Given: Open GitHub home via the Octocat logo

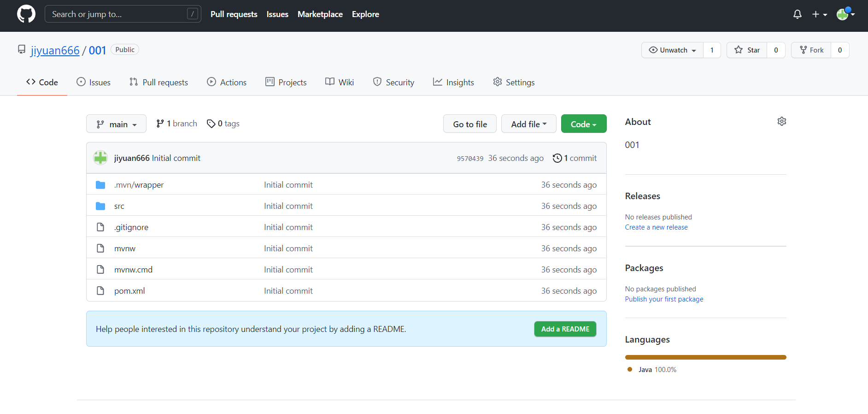Looking at the screenshot, I should click(26, 14).
